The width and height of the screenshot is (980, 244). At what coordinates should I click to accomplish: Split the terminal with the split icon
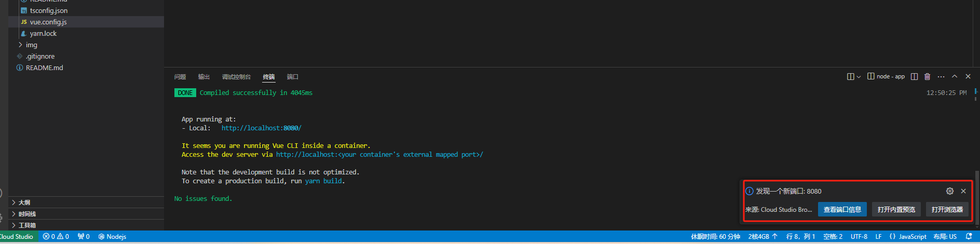(914, 76)
